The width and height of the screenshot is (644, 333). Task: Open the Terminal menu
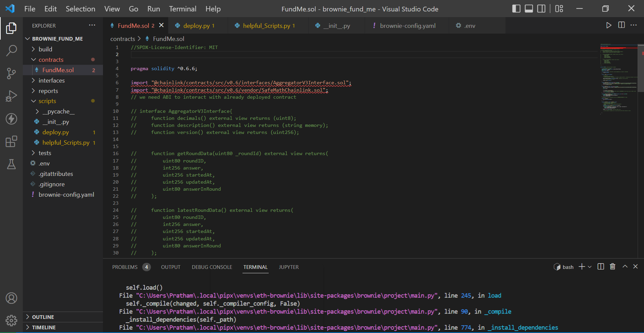click(x=182, y=9)
